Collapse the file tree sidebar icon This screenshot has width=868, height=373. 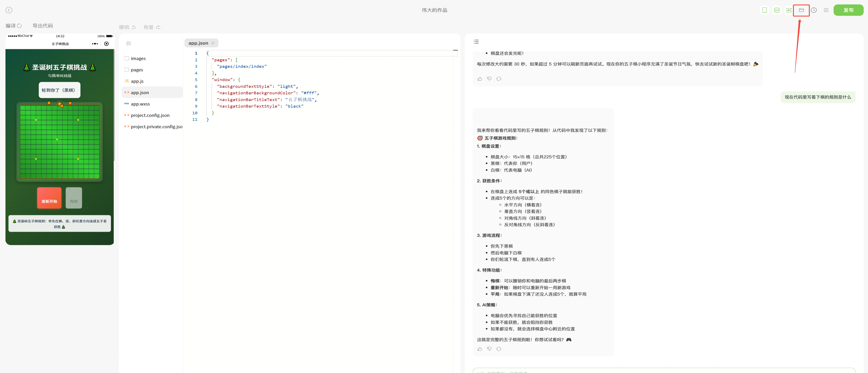(x=128, y=44)
